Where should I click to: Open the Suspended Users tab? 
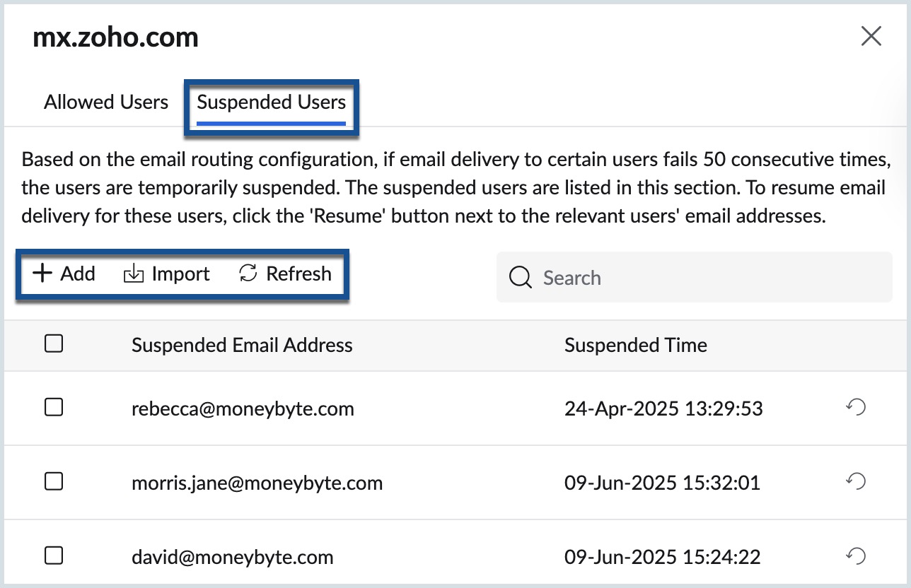[x=272, y=102]
